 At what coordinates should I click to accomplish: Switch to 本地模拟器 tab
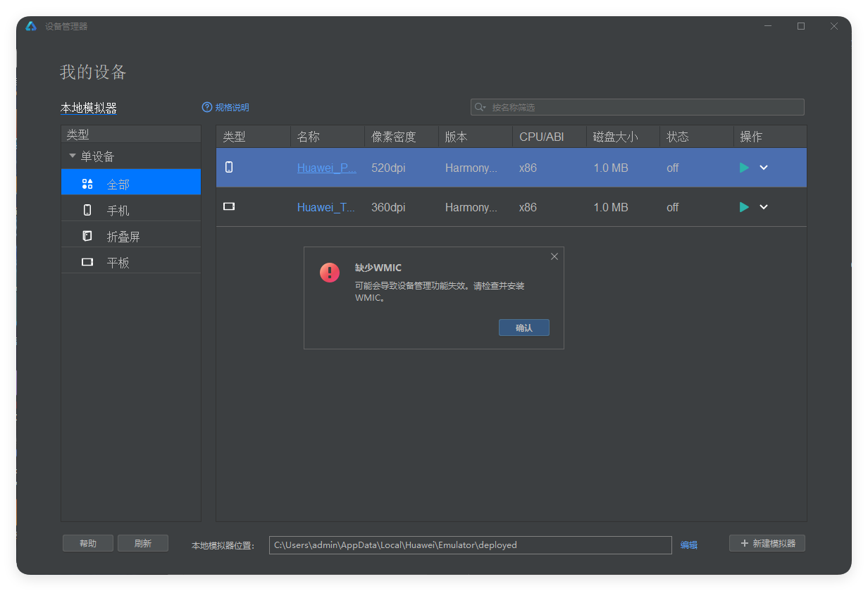(89, 108)
